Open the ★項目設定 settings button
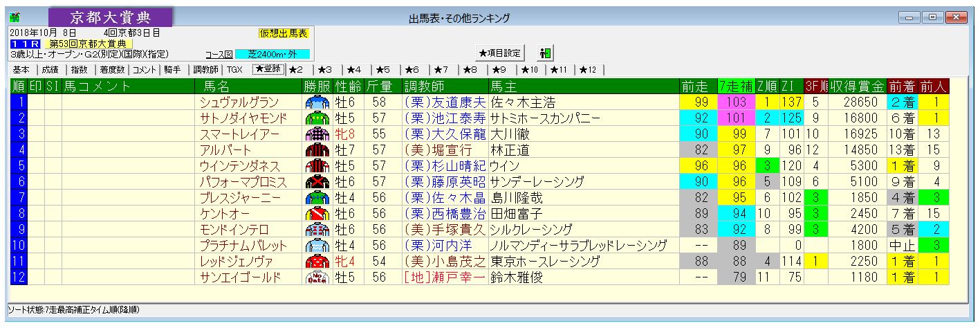Image resolution: width=980 pixels, height=328 pixels. coord(500,53)
